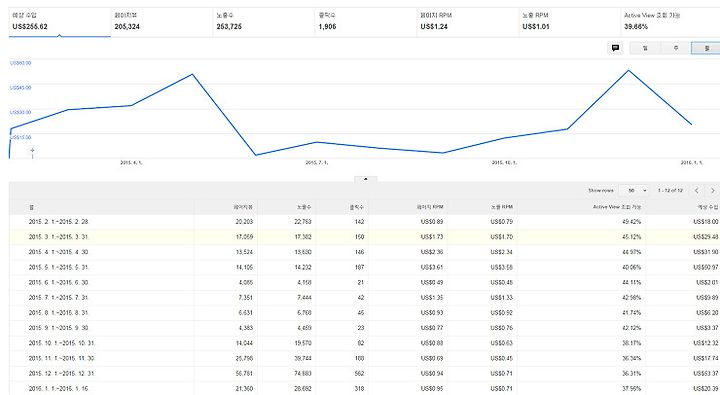Collapse the chart with the small up arrow
The width and height of the screenshot is (720, 395).
pos(366,179)
